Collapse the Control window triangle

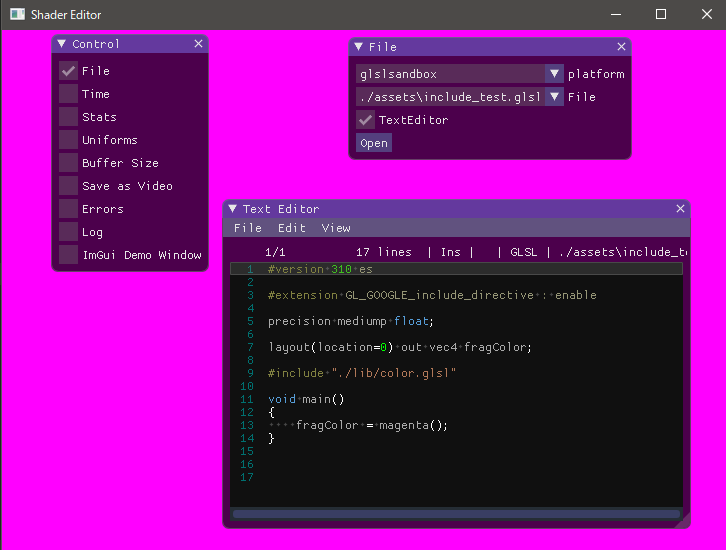[62, 44]
